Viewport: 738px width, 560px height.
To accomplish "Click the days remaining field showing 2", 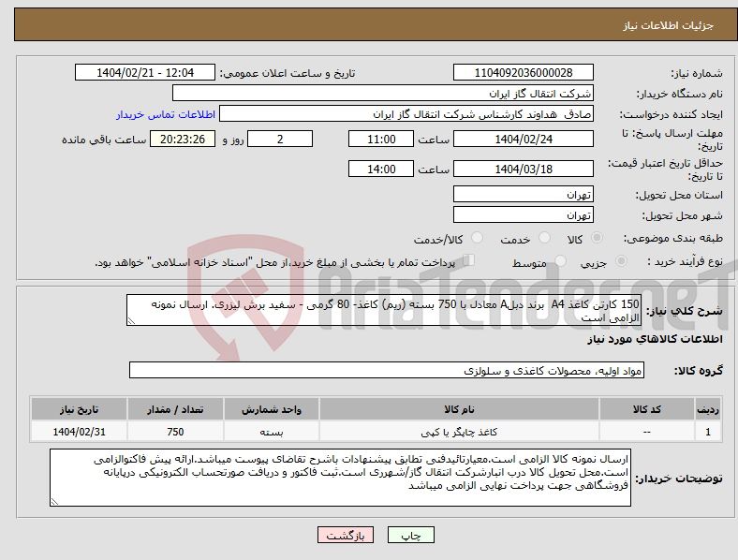I will click(x=280, y=139).
